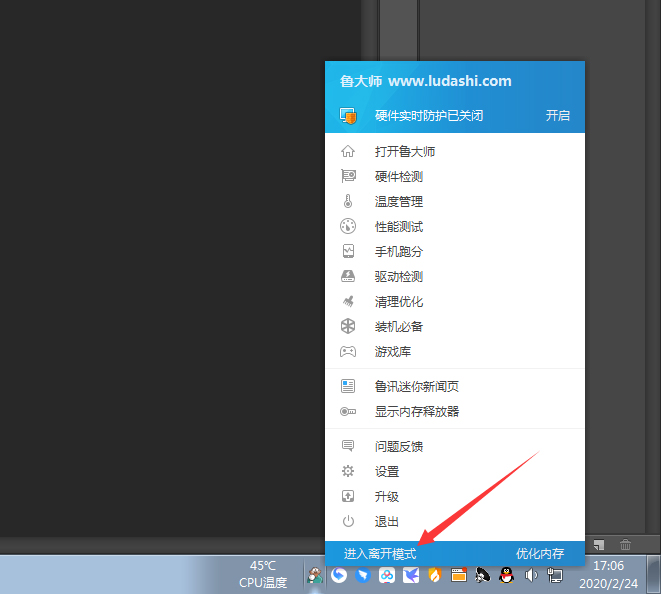Click the 游戏库 gamepad icon

tap(348, 352)
